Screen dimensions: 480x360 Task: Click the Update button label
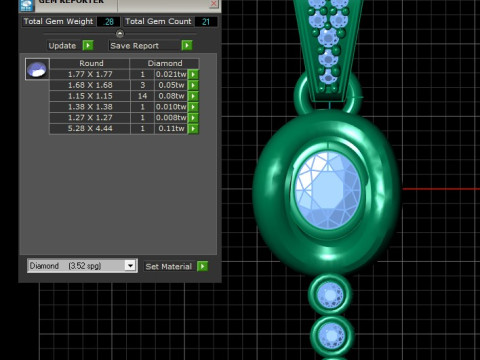(x=62, y=46)
